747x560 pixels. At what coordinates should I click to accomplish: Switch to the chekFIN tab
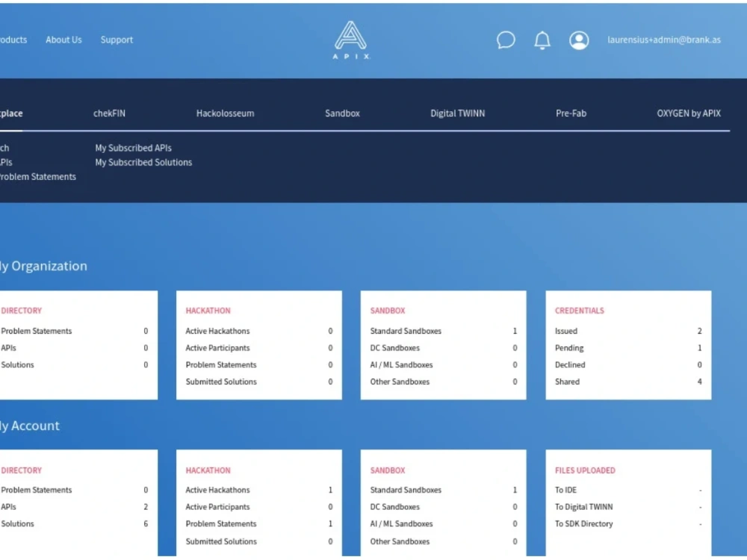point(109,113)
